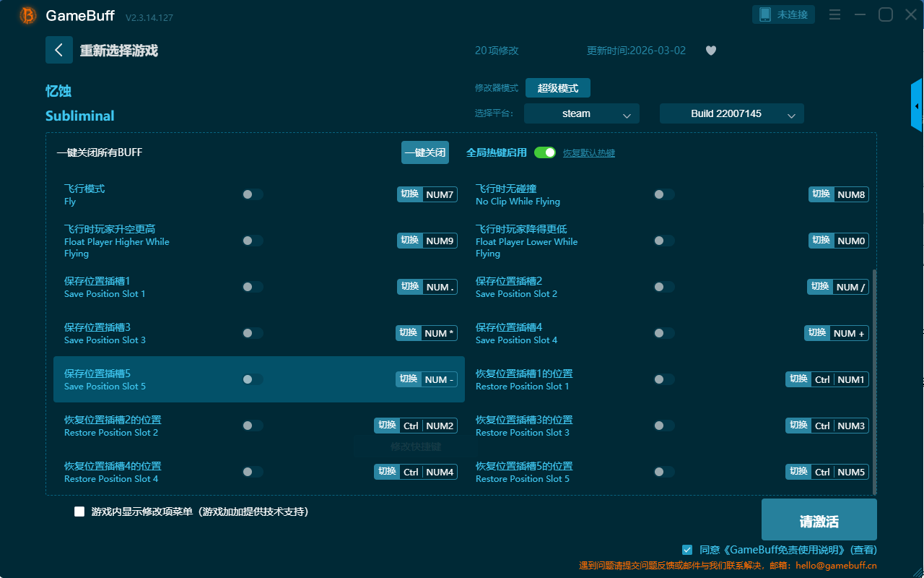Expand the blue side panel arrow
Screen dimensions: 924x578
pyautogui.click(x=917, y=106)
